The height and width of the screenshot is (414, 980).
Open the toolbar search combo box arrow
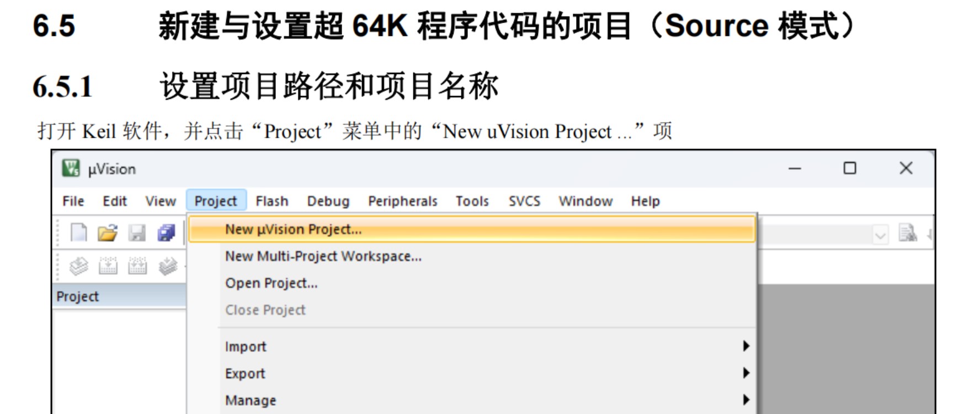click(x=880, y=235)
